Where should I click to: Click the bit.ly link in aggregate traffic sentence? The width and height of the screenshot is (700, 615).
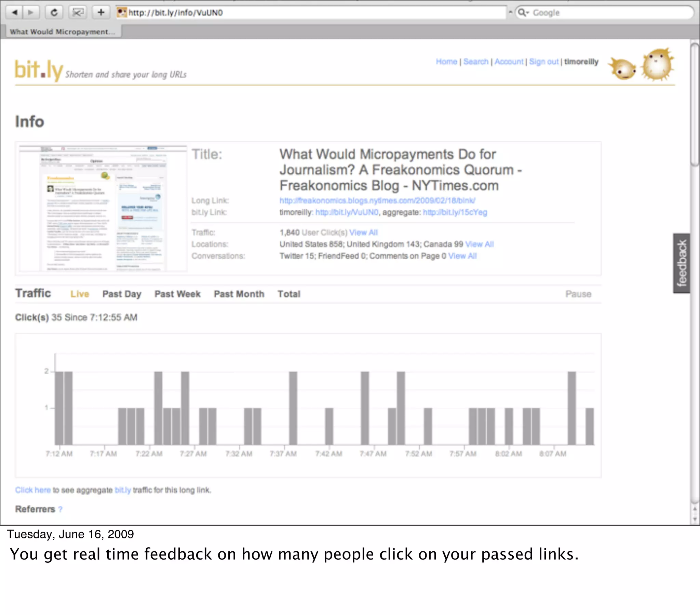[123, 490]
